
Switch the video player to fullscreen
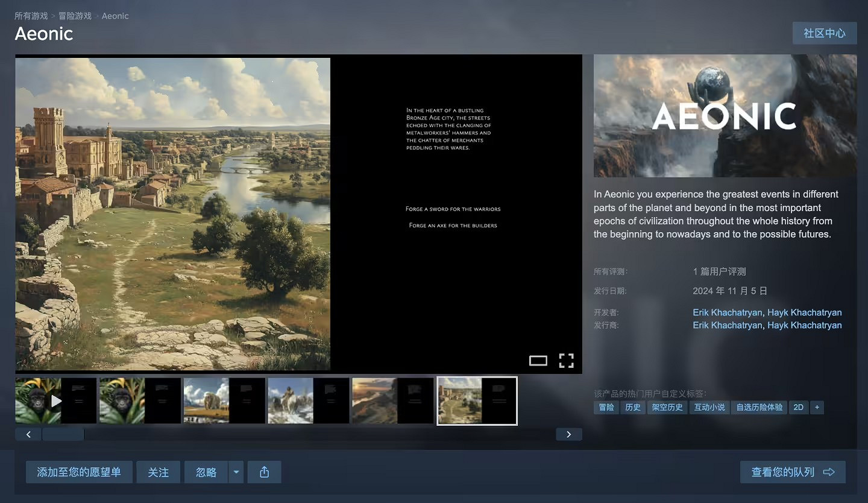[x=566, y=360]
